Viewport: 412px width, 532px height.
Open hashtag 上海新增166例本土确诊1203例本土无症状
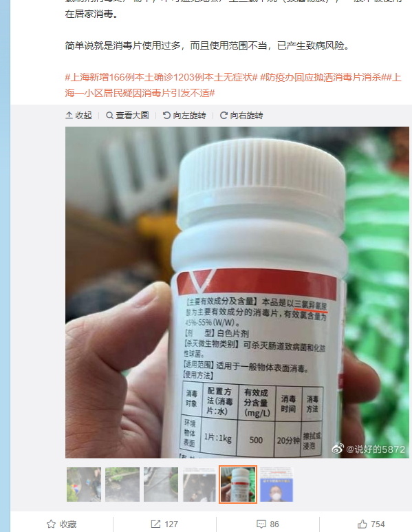pyautogui.click(x=162, y=77)
